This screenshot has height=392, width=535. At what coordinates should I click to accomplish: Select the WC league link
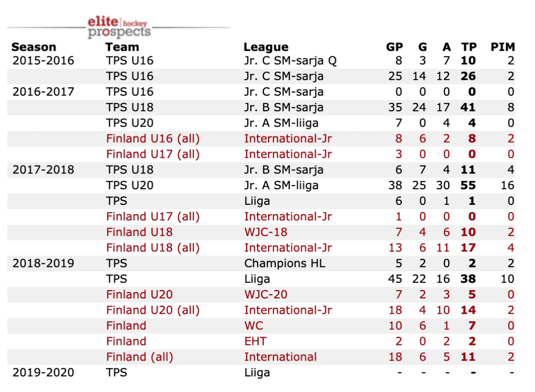[x=253, y=326]
